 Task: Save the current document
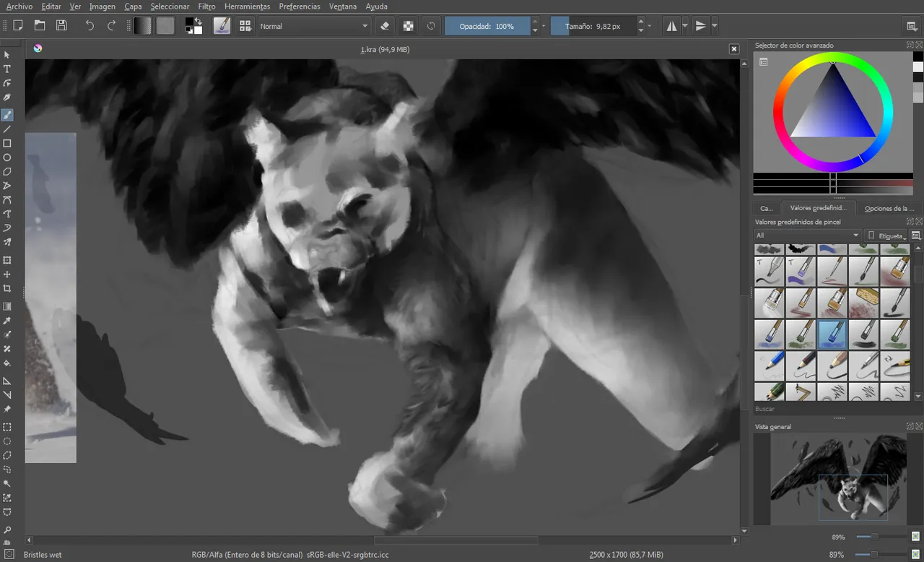(61, 26)
